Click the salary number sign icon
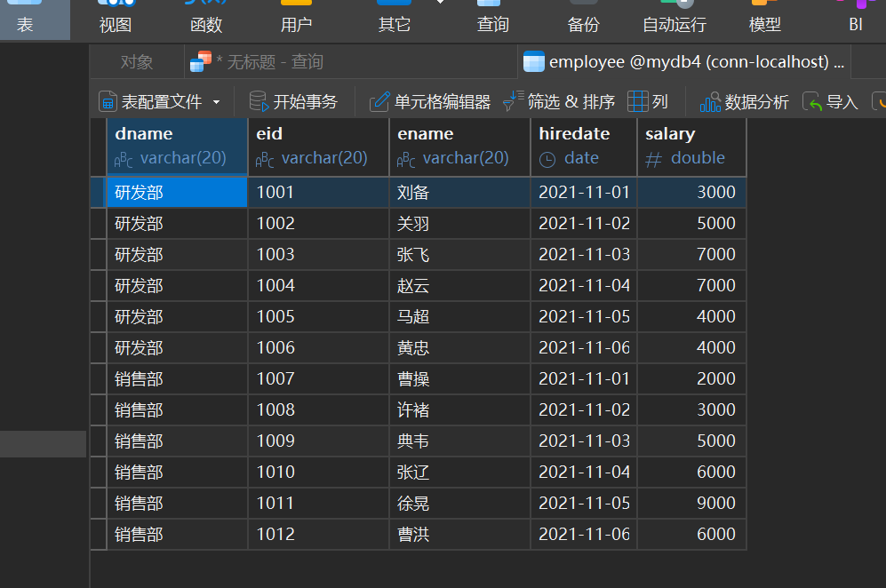This screenshot has width=886, height=588. click(653, 160)
